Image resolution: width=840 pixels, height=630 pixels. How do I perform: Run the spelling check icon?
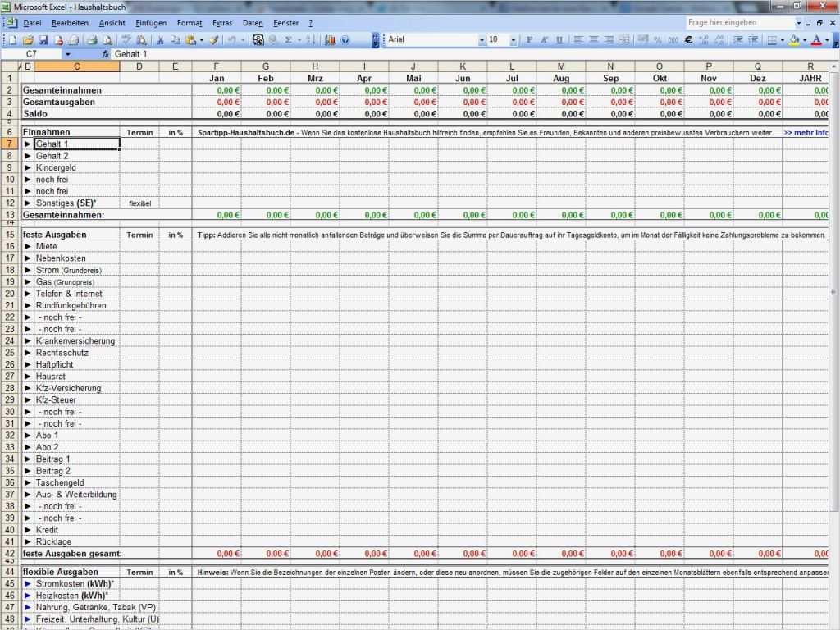point(126,38)
